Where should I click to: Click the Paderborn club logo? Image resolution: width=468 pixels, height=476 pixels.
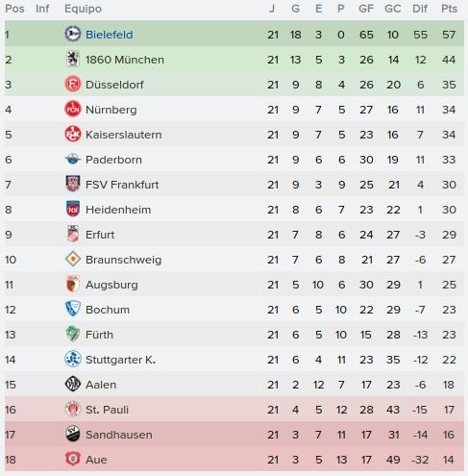click(73, 160)
